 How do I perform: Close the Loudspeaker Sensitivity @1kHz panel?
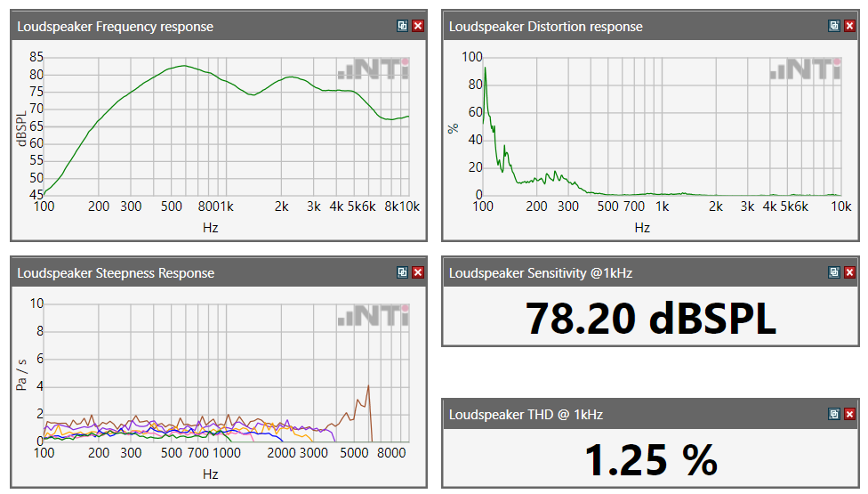pos(849,272)
